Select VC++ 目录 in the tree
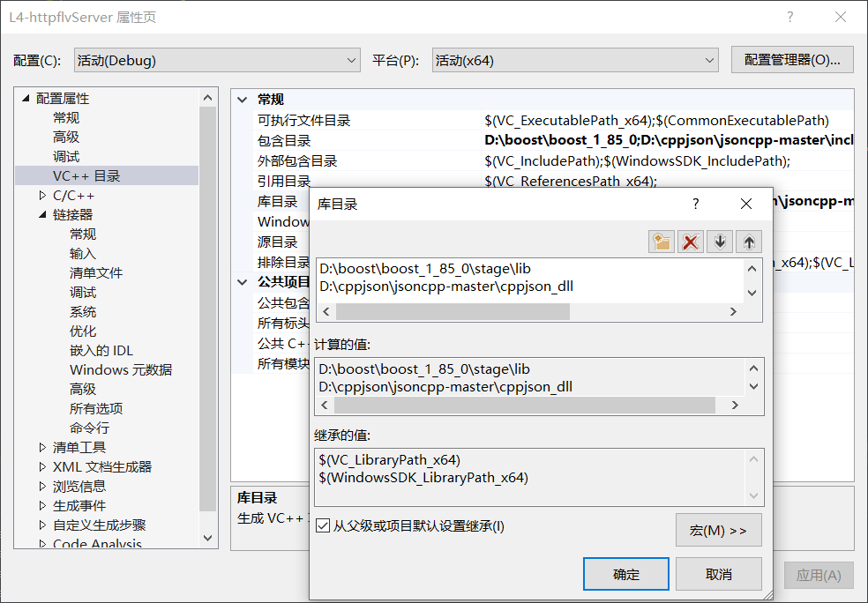 point(86,176)
